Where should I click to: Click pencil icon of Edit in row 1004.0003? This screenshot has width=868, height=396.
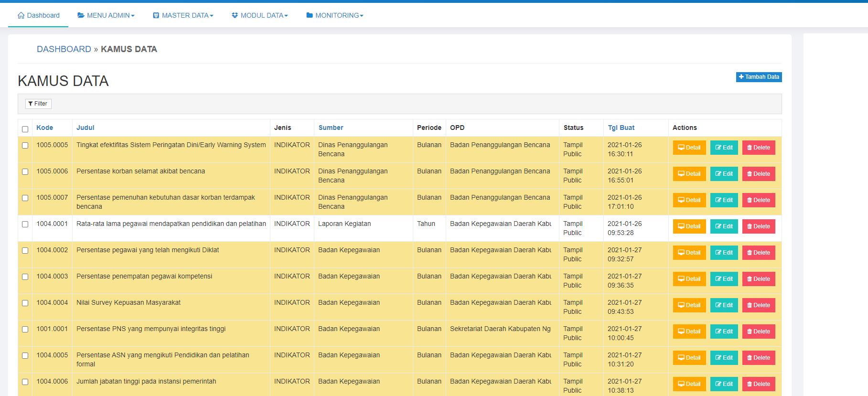coord(718,279)
